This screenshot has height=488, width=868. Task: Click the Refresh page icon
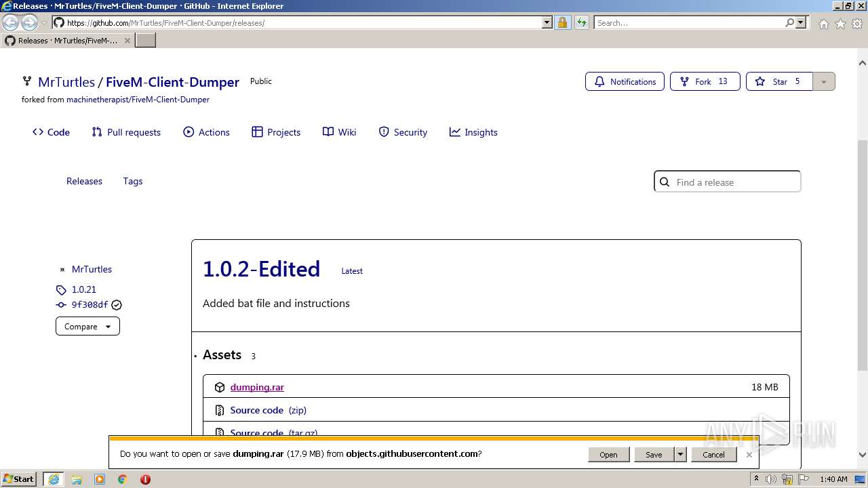582,23
